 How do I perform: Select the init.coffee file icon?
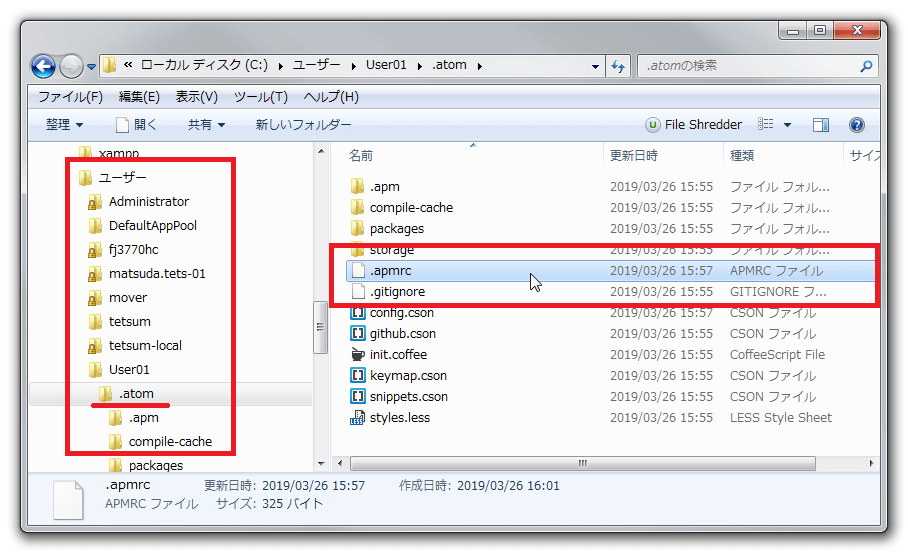[x=358, y=355]
